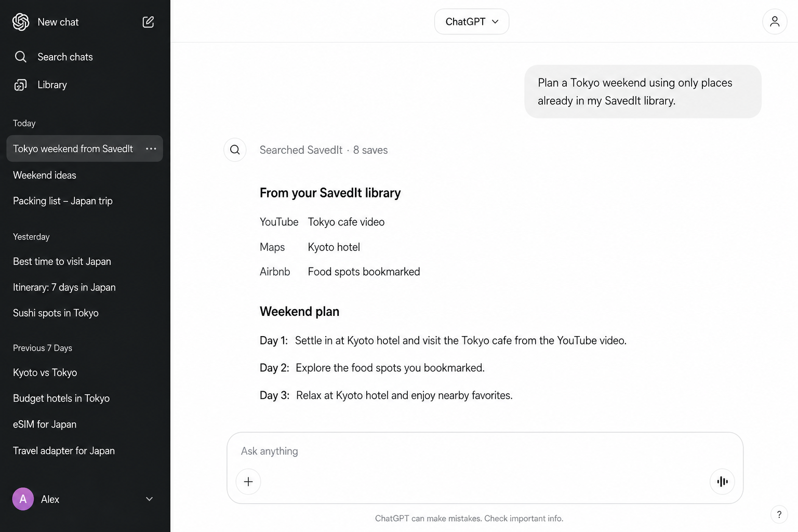Viewport: 798px width, 532px height.
Task: Start a New chat
Action: [58, 22]
